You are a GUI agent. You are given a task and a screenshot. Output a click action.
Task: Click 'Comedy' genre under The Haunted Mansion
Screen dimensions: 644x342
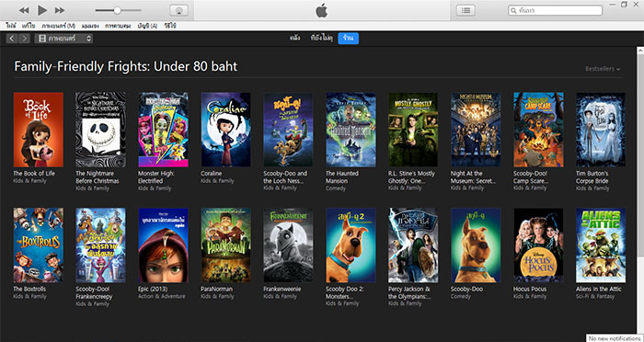pyautogui.click(x=336, y=188)
